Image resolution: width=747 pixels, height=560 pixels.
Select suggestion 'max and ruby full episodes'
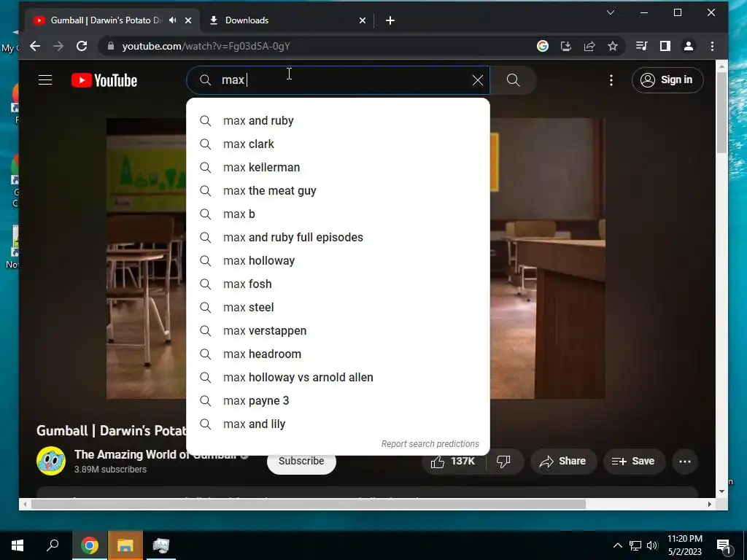(338, 237)
